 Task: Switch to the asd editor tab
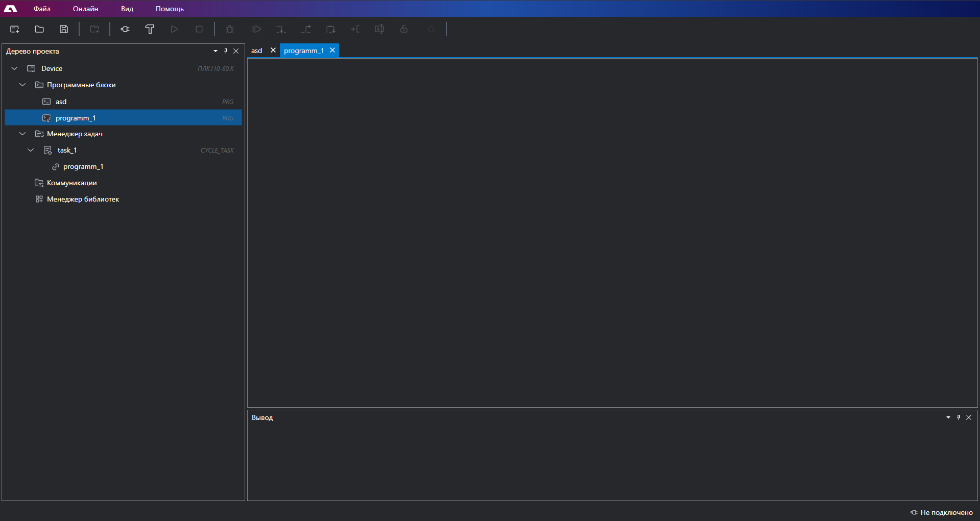coord(257,51)
